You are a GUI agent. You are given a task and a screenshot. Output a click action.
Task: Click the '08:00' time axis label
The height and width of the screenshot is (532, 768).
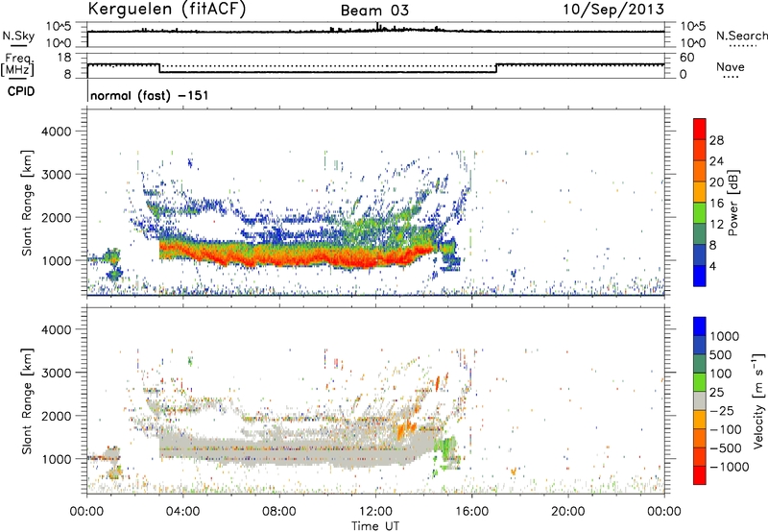click(279, 512)
